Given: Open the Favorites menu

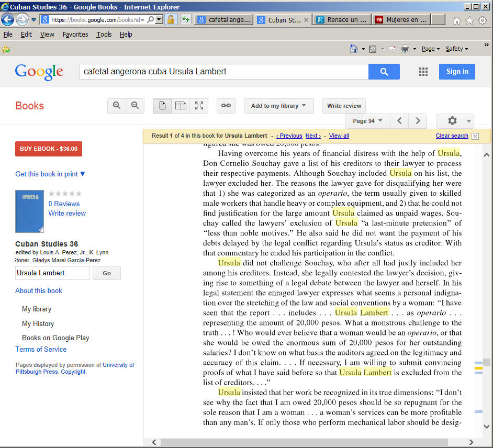Looking at the screenshot, I should point(75,34).
